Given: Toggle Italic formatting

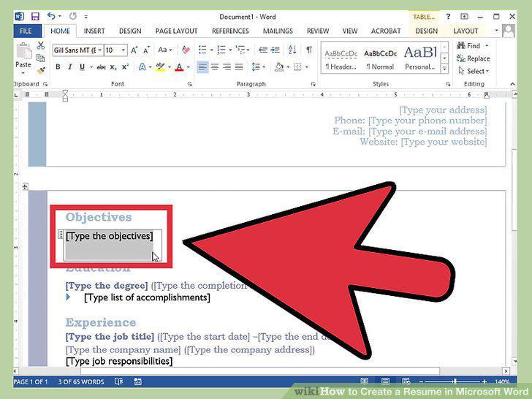Looking at the screenshot, I should click(70, 66).
